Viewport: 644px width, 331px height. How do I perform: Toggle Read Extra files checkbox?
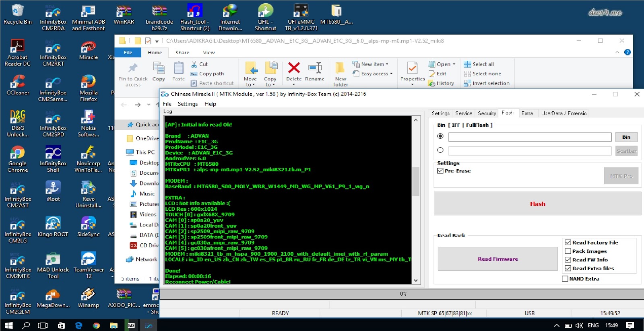(568, 268)
